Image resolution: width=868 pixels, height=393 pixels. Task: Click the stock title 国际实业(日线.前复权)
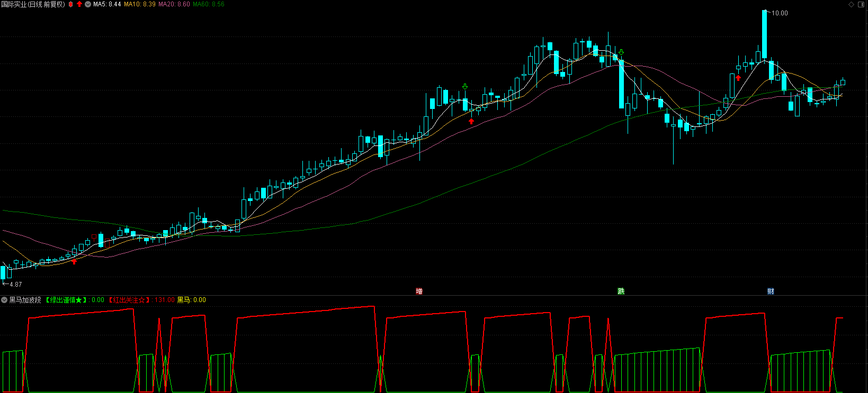coord(33,4)
